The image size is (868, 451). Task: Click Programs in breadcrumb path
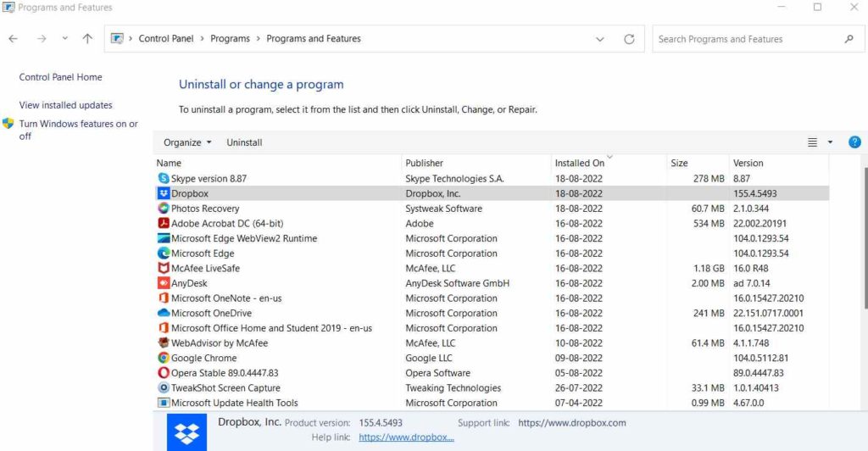(x=230, y=39)
